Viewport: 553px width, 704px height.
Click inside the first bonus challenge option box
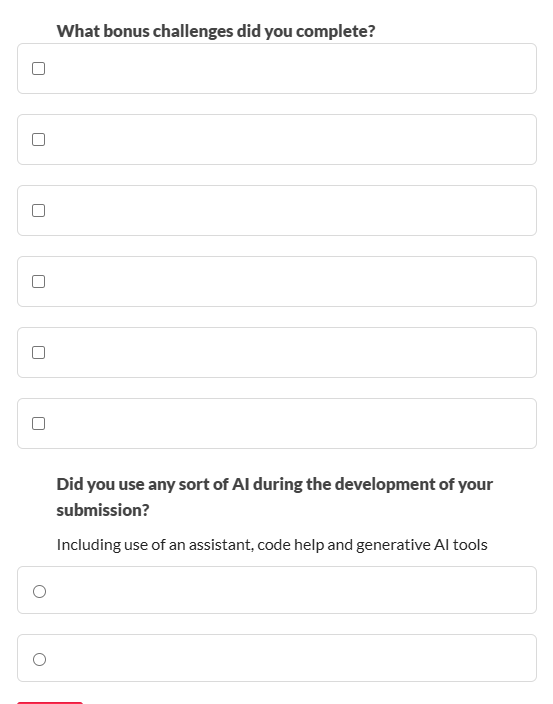(x=277, y=69)
